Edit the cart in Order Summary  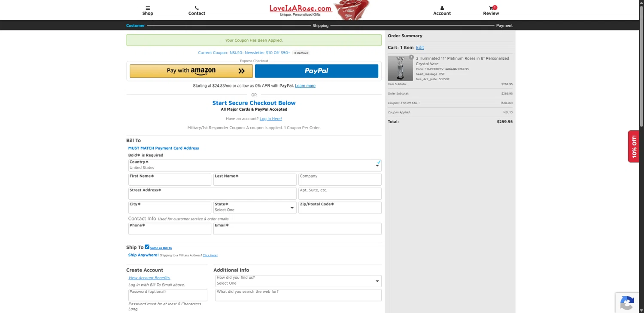[420, 48]
